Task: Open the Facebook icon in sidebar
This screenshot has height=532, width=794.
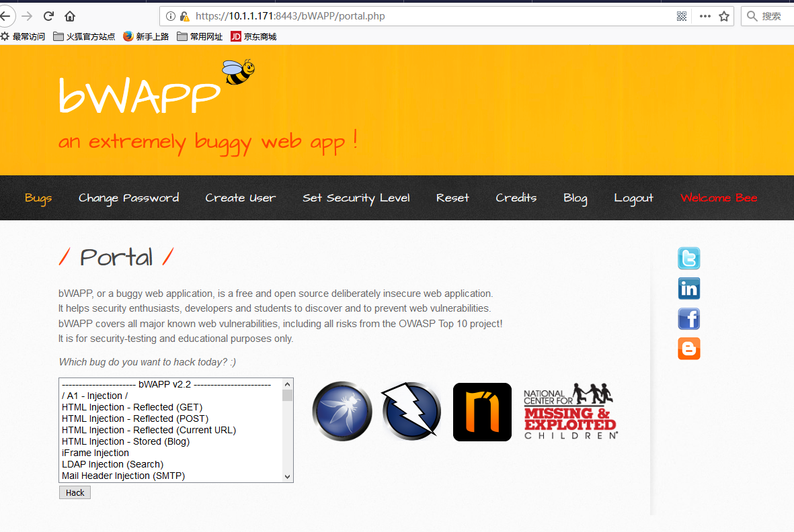Action: 688,319
